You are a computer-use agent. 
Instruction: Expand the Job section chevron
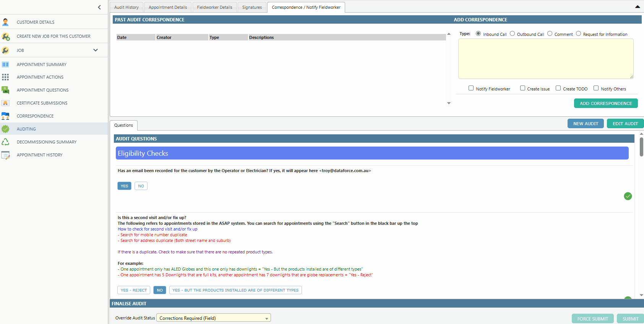(x=96, y=50)
